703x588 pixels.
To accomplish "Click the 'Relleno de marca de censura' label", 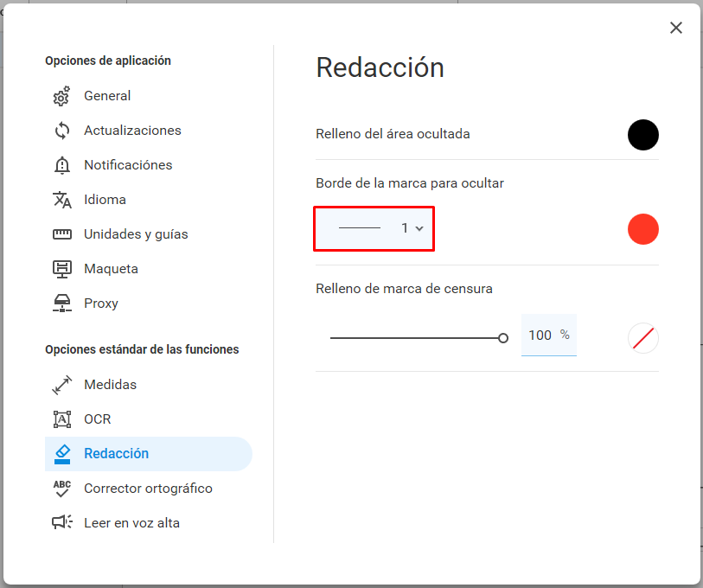I will (404, 289).
